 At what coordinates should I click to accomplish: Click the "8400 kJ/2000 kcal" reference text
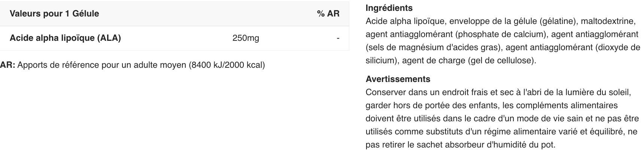(x=227, y=65)
